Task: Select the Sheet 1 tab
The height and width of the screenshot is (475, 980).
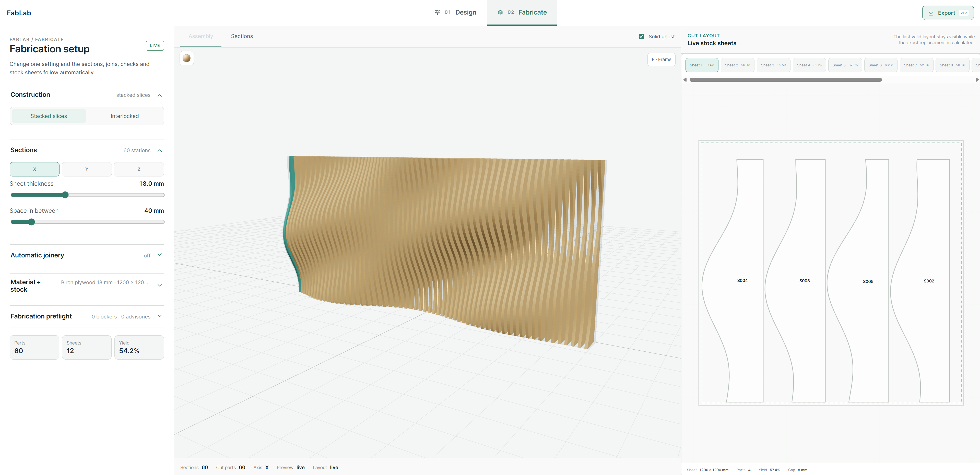Action: [702, 65]
